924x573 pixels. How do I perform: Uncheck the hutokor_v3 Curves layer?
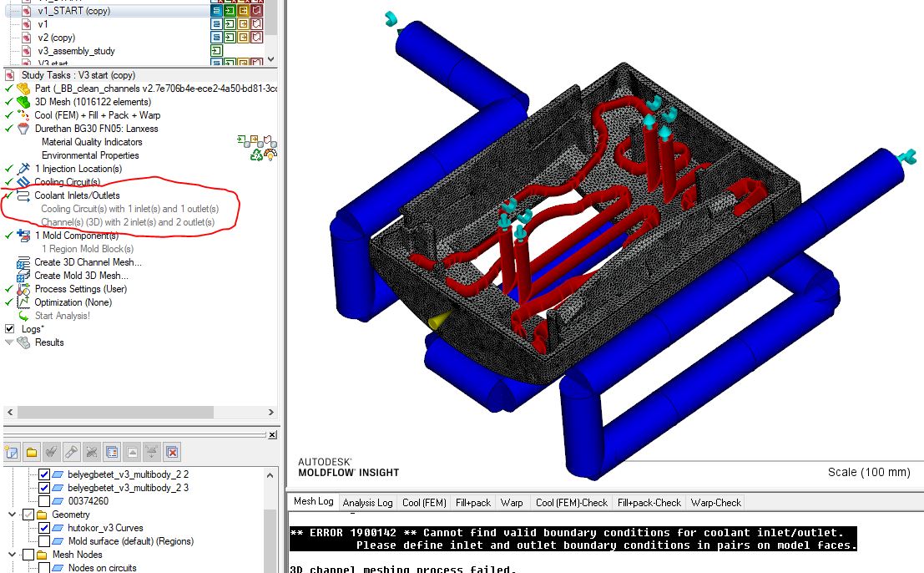pos(45,526)
